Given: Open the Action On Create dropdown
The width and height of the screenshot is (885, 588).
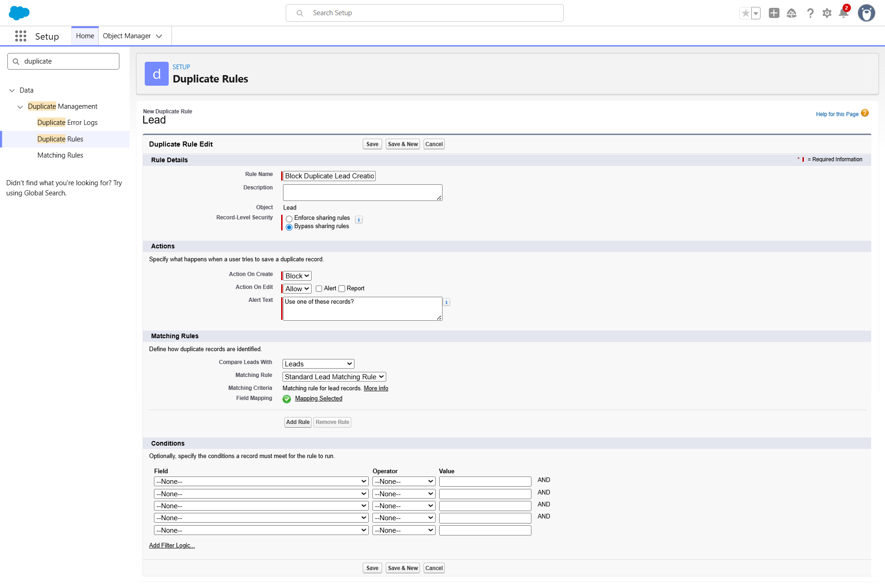Looking at the screenshot, I should pyautogui.click(x=297, y=276).
